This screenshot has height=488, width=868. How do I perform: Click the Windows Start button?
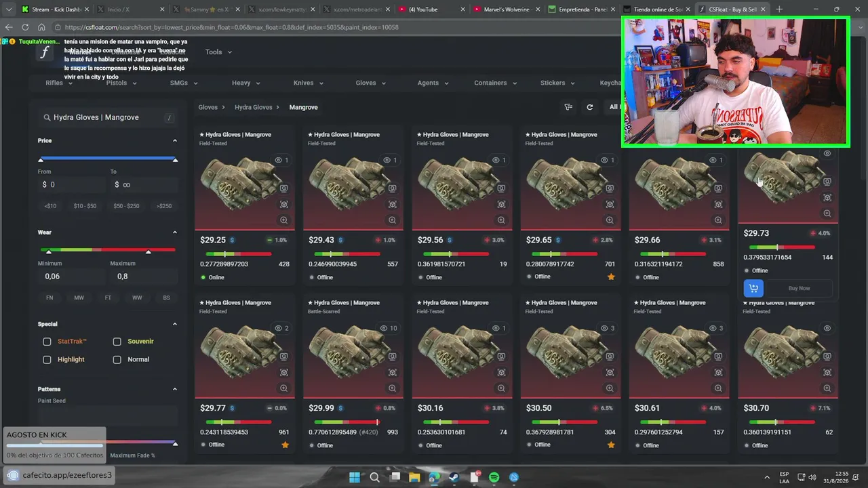[x=355, y=477]
